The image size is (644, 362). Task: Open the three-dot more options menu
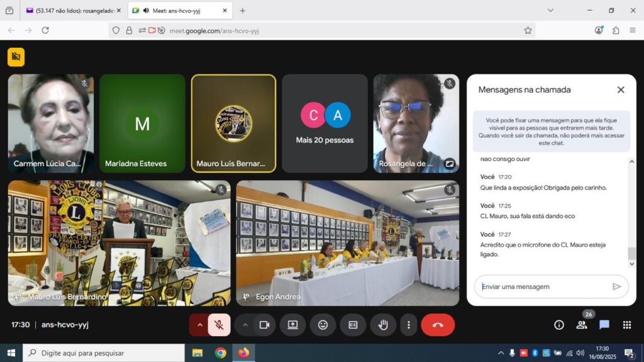(409, 325)
